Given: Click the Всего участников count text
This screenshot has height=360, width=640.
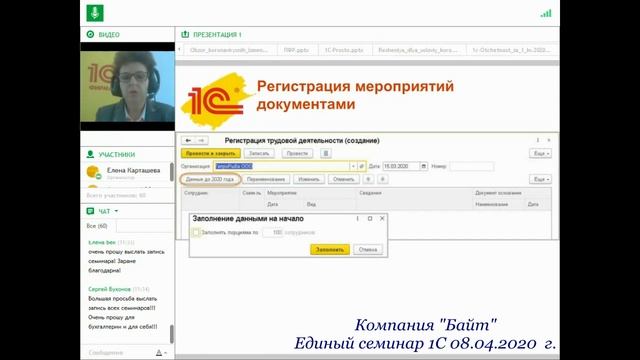Looking at the screenshot, I should click(x=116, y=196).
